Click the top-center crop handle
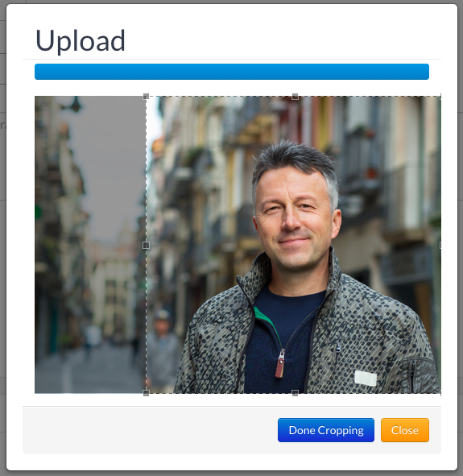 pos(295,97)
